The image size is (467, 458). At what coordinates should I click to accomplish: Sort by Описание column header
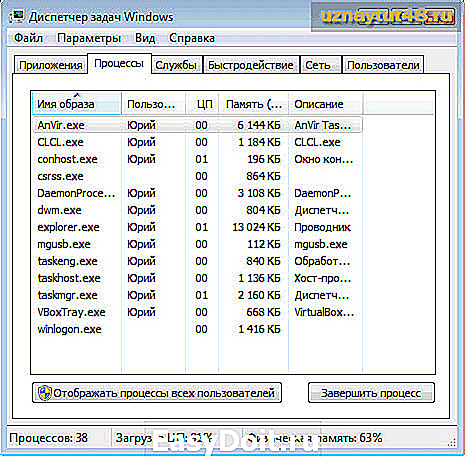(326, 104)
